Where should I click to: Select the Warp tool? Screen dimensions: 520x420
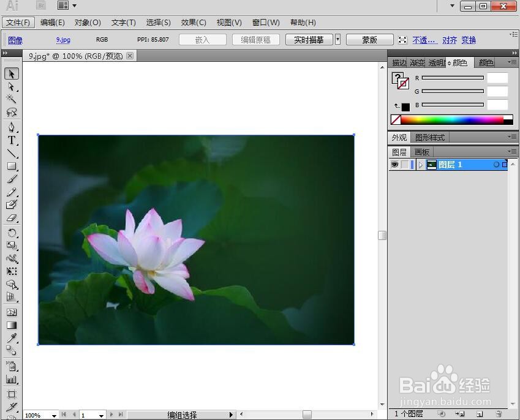click(12, 258)
